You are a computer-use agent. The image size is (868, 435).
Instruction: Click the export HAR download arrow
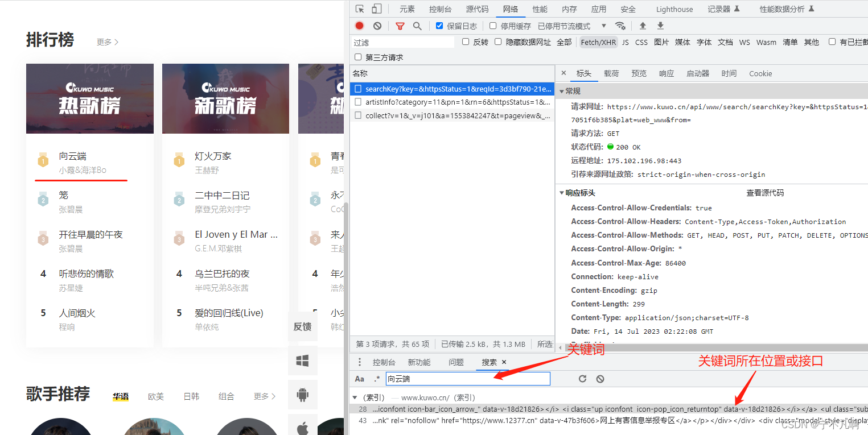(660, 26)
